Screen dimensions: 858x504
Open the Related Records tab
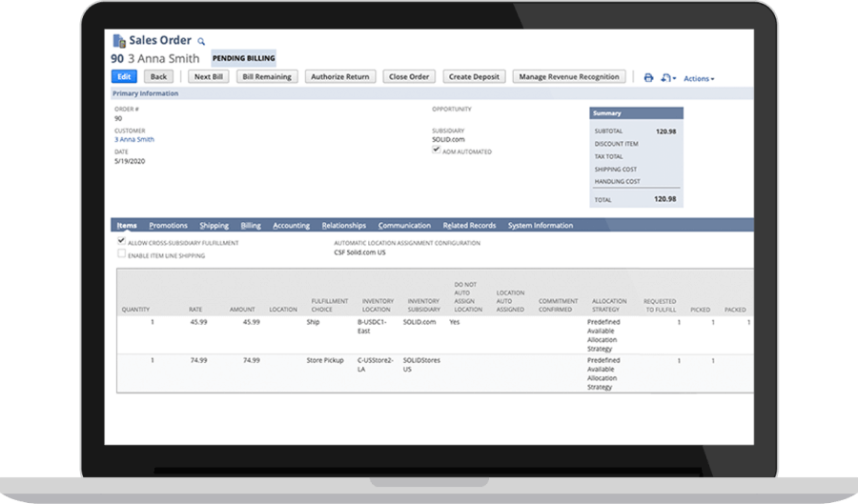[469, 225]
